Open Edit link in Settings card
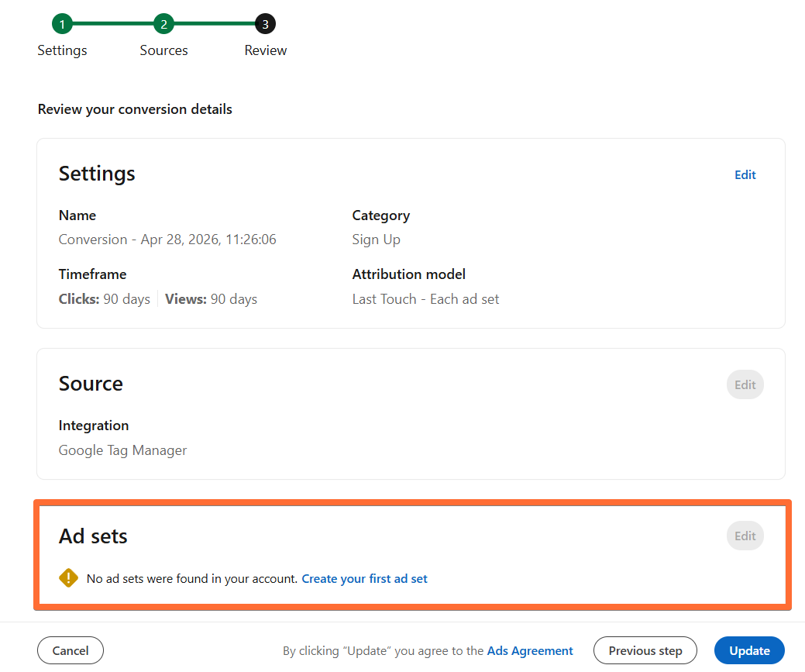This screenshot has width=805, height=672. (x=745, y=174)
